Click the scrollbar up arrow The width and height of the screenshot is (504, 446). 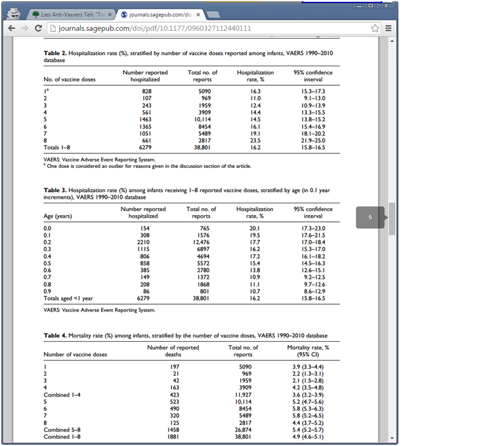392,41
